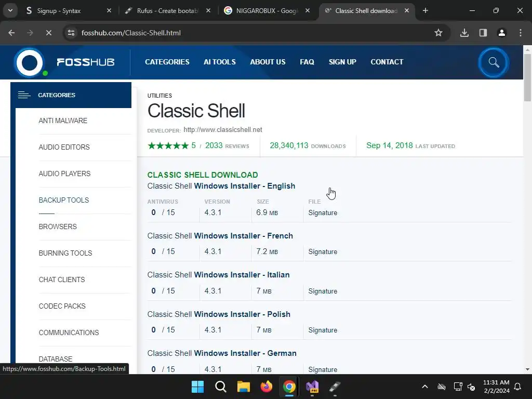Switch to Google search tab
532x399 pixels.
pos(267,10)
